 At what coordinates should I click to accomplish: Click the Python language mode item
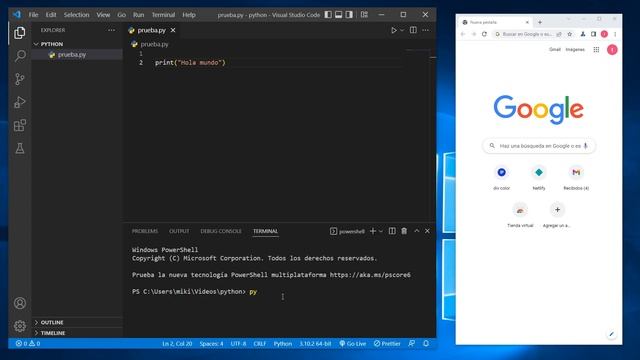[283, 344]
